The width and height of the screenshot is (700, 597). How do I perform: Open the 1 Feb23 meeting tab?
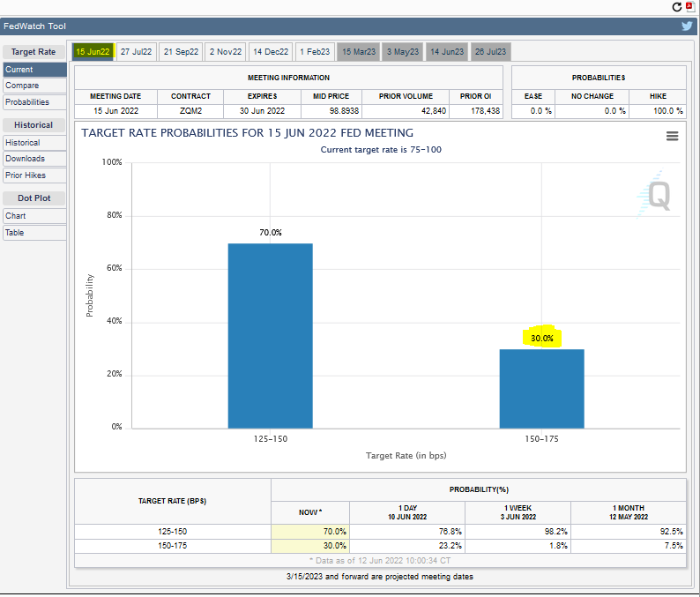tap(315, 52)
